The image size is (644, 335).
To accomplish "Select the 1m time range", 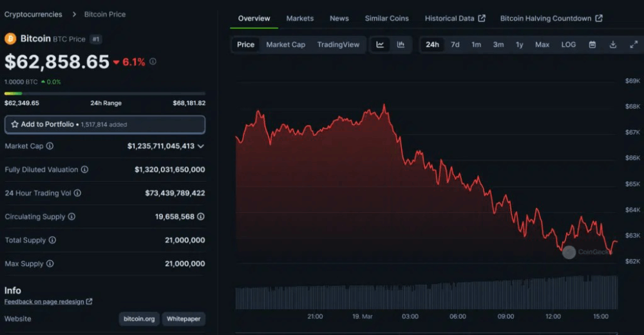I will (x=476, y=44).
